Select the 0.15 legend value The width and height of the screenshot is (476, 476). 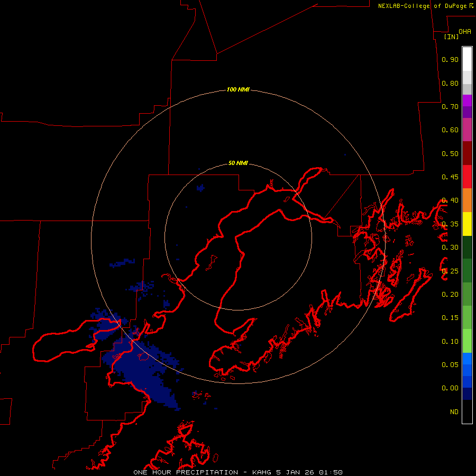tap(450, 318)
